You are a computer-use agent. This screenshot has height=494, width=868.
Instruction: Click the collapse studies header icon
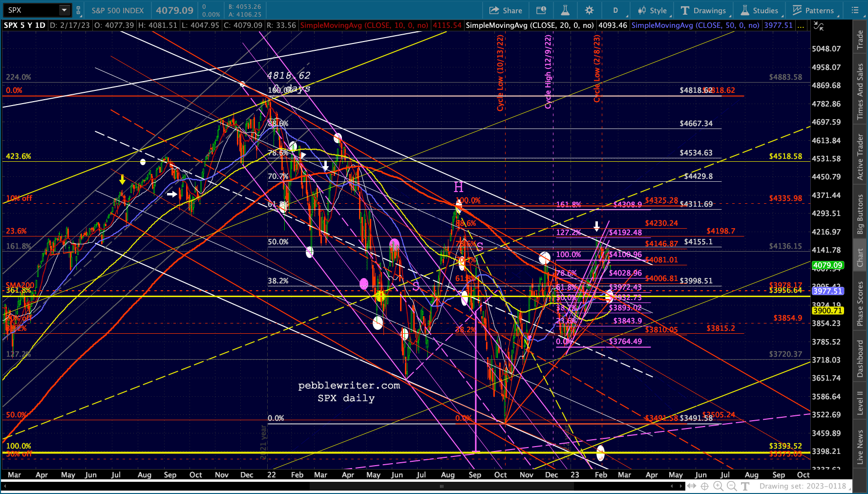[819, 26]
